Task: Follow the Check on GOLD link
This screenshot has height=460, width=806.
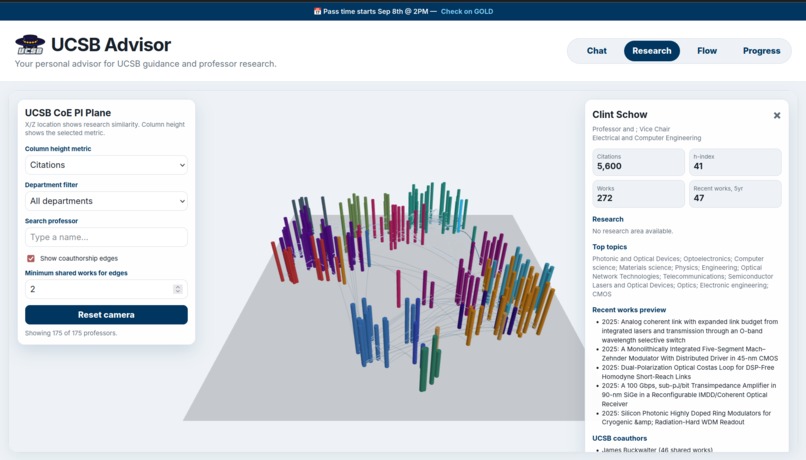Action: tap(467, 11)
